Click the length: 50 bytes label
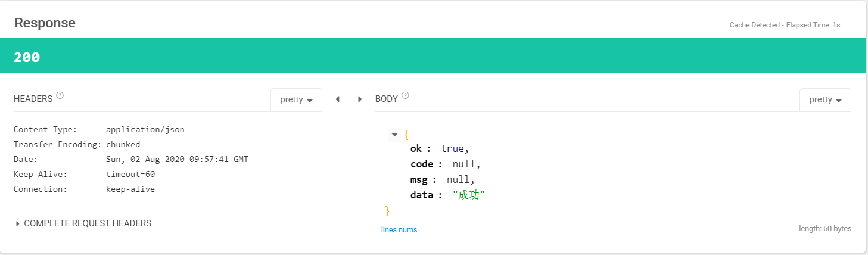Viewport: 868px width, 255px height. (x=825, y=228)
